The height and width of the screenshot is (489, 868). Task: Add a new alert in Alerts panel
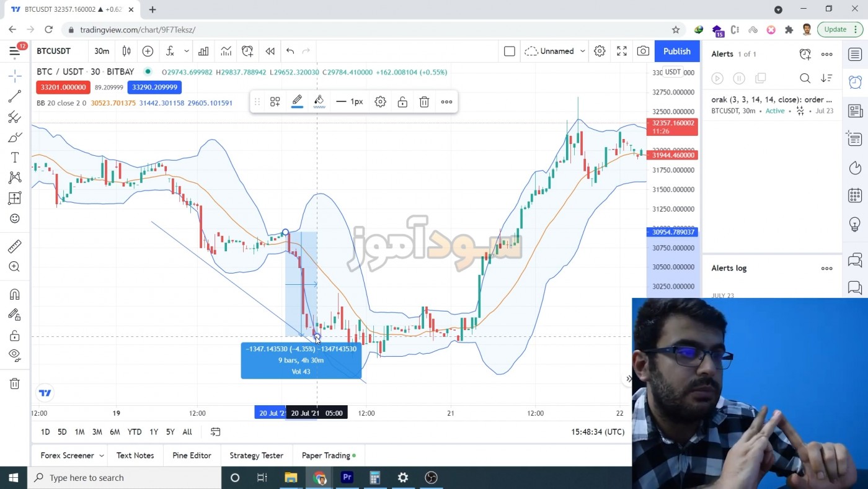coord(805,54)
